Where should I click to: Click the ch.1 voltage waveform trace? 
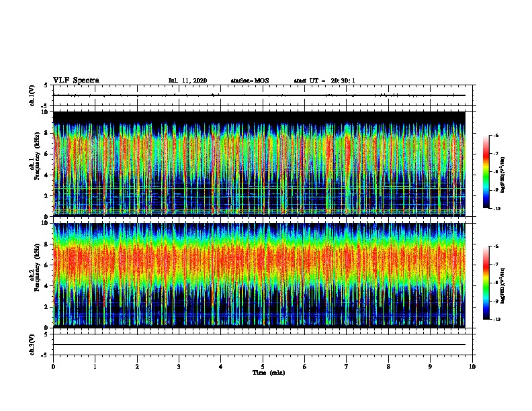coord(259,95)
